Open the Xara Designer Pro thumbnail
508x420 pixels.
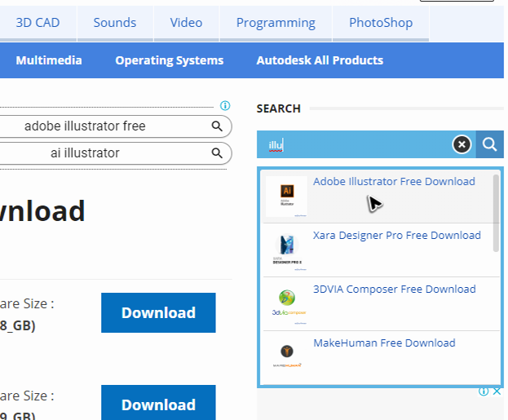click(287, 250)
